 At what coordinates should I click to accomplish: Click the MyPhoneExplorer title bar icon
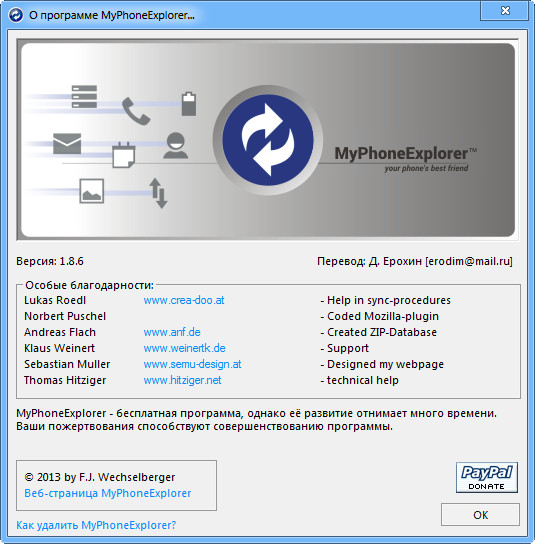(x=16, y=15)
